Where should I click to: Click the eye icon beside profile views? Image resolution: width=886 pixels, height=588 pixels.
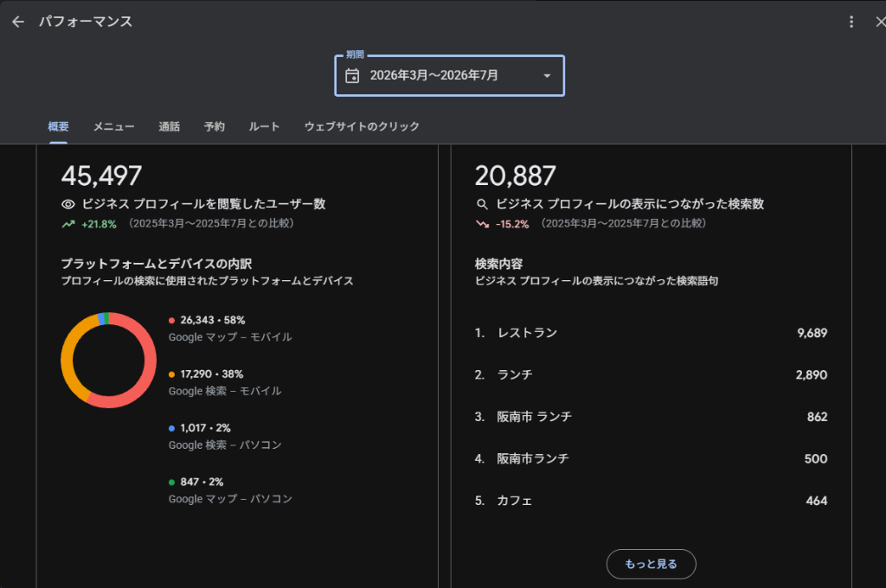point(67,204)
